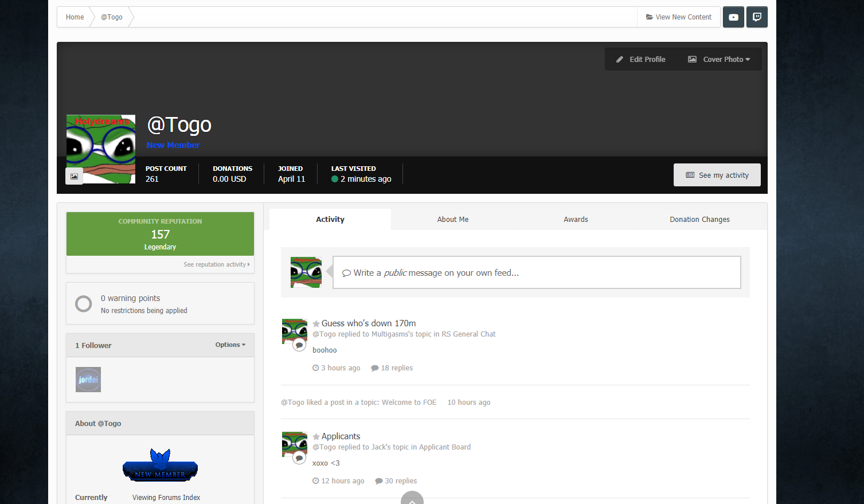Expand the follower Options dropdown
The width and height of the screenshot is (864, 504).
(x=230, y=345)
